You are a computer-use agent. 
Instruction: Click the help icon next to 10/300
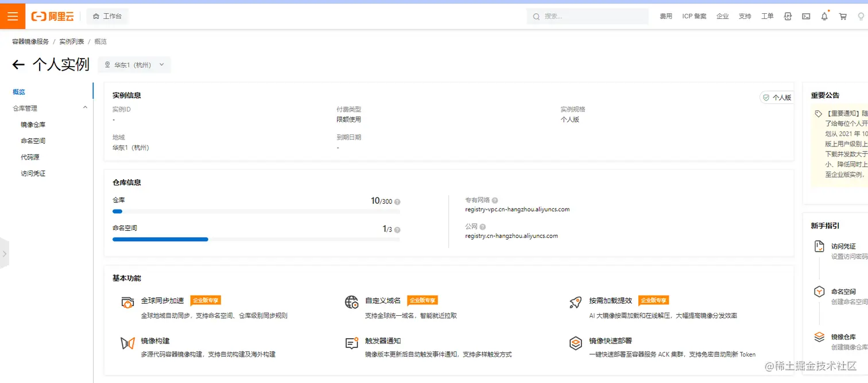coord(397,202)
